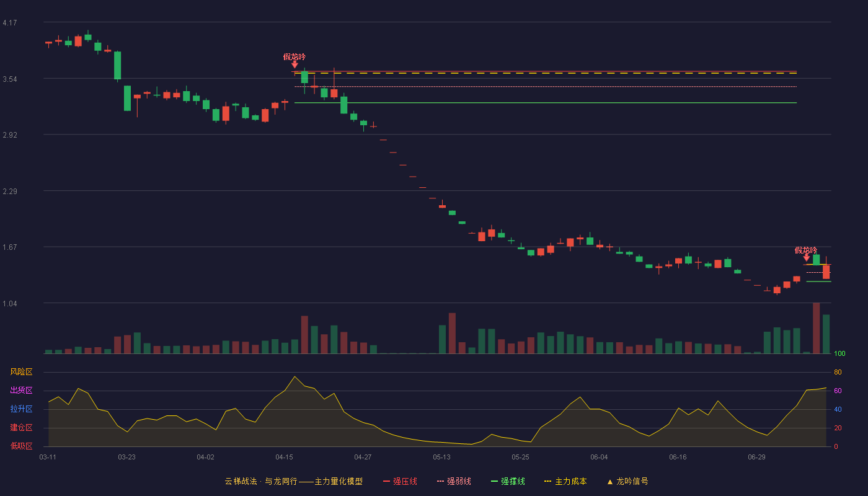Screen dimensions: 868x496
Task: Click the 建仓区 zone label
Action: [21, 428]
